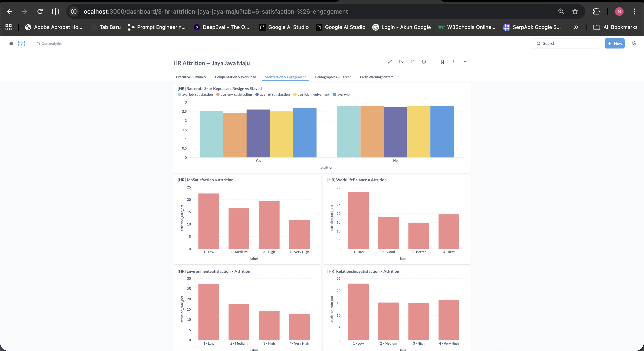This screenshot has width=644, height=351.
Task: Open the EnvironmentSatisfaction × Attrition chart title
Action: point(214,271)
